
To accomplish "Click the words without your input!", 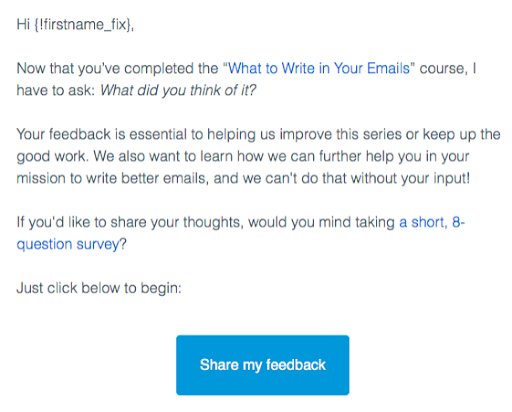I will click(410, 178).
